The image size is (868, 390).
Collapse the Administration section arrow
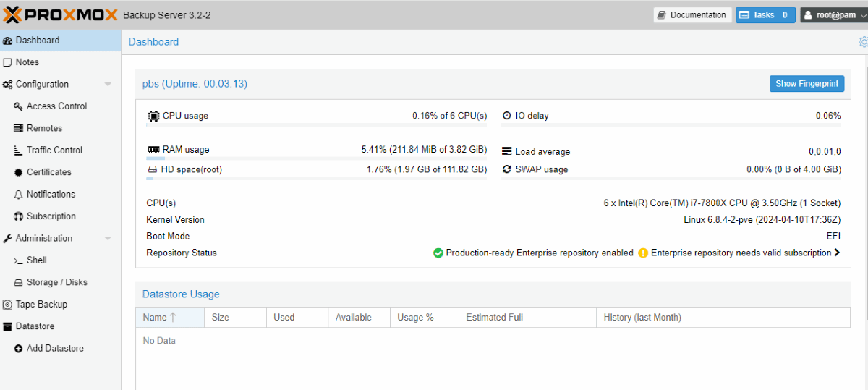pyautogui.click(x=108, y=239)
